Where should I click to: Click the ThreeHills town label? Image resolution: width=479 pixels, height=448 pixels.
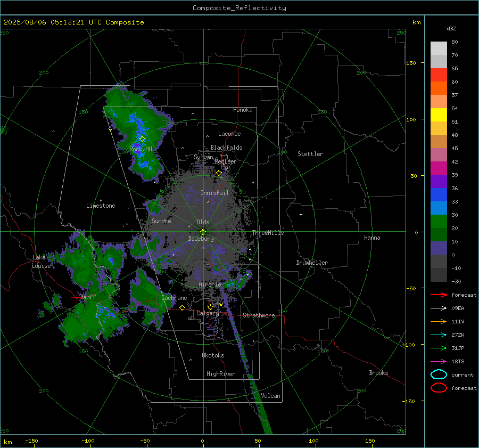[268, 233]
